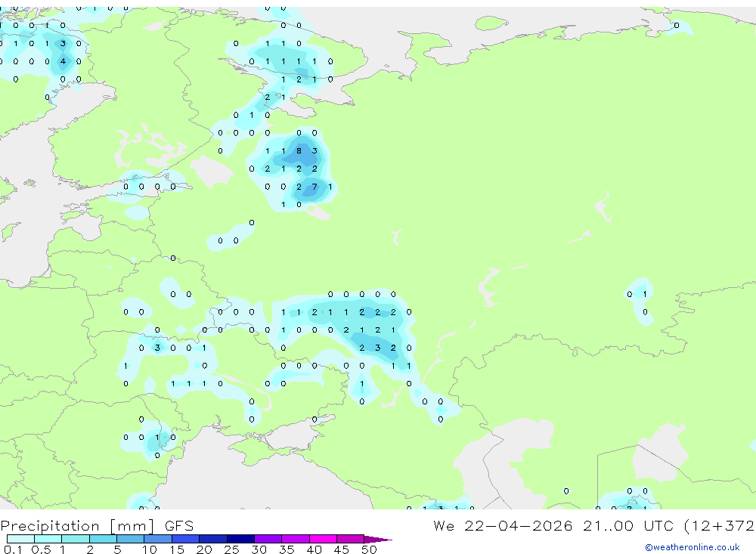Click the legend scale label '10'

coord(149,549)
